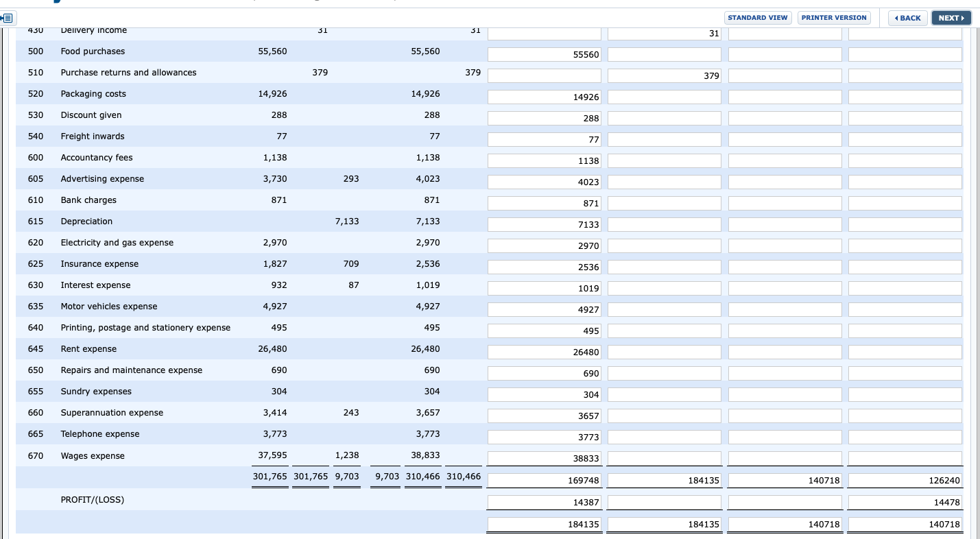
Task: Select the Depreciation input containing 7133
Action: coord(545,225)
